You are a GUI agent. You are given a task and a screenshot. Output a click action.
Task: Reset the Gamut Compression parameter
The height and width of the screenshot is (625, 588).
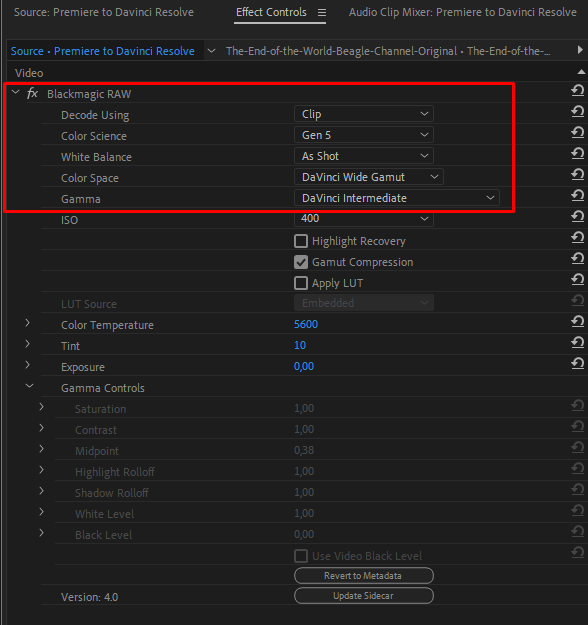578,258
